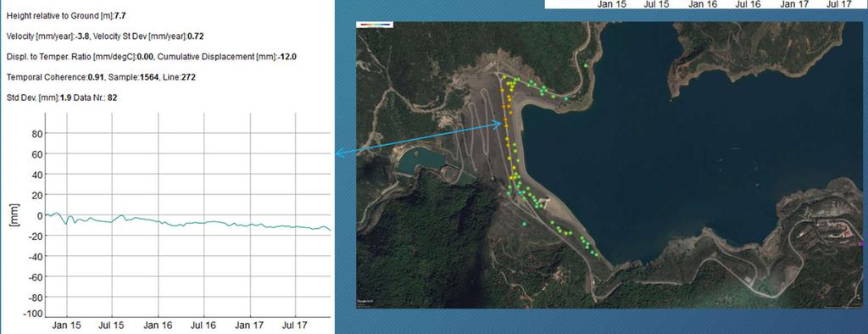Viewport: 868px width, 334px height.
Task: Click the Velocity St Dev value 0.72
Action: 195,36
